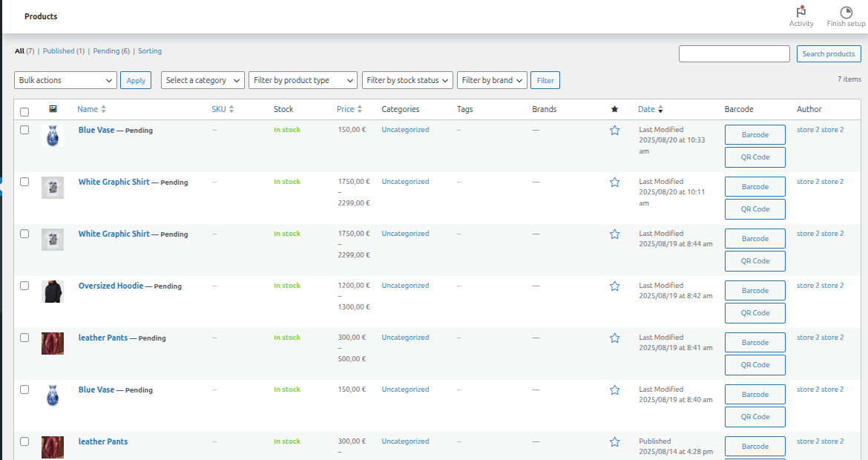Switch to the Published products view
Screen dimensions: 868x460
[59, 50]
